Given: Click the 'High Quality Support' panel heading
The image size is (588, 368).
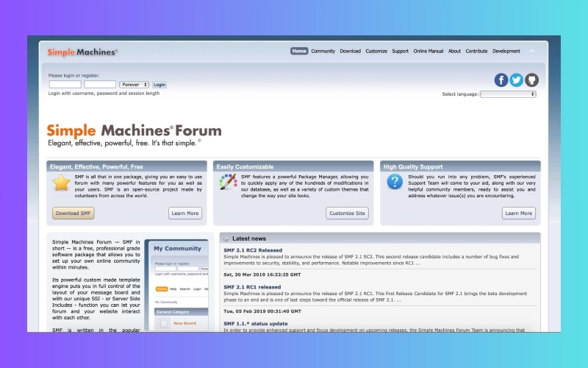Looking at the screenshot, I should 413,167.
